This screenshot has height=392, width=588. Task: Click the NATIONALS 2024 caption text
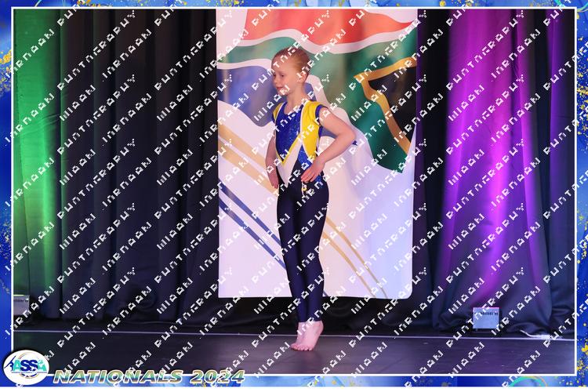(x=149, y=376)
